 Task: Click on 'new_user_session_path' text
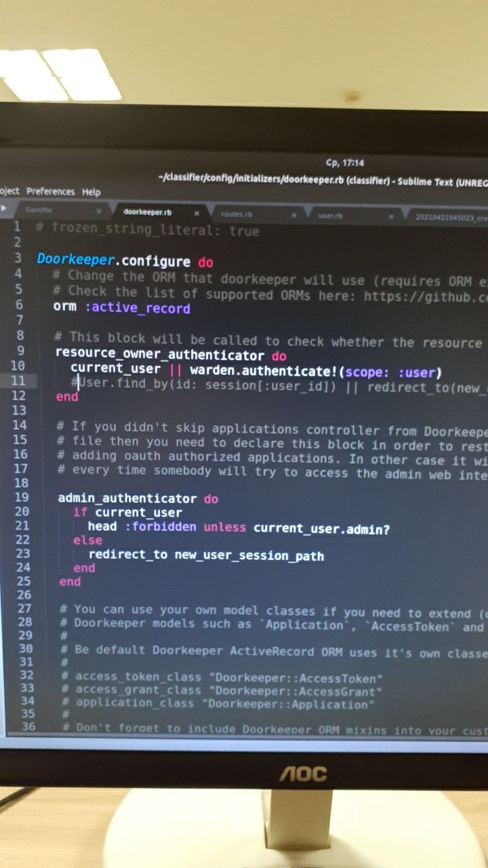click(249, 556)
